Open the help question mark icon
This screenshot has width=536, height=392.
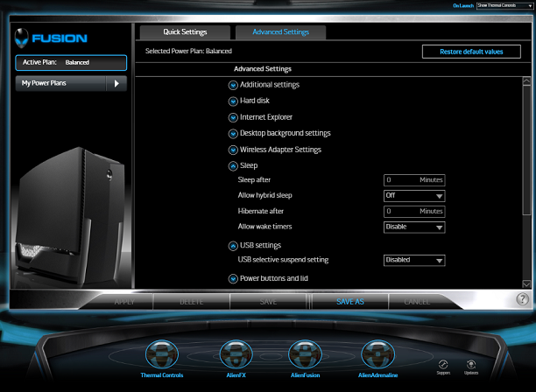pos(522,299)
